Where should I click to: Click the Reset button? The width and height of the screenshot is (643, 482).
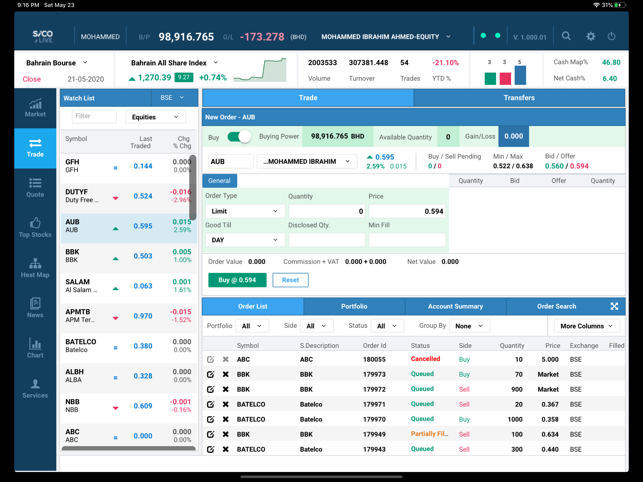pyautogui.click(x=290, y=280)
